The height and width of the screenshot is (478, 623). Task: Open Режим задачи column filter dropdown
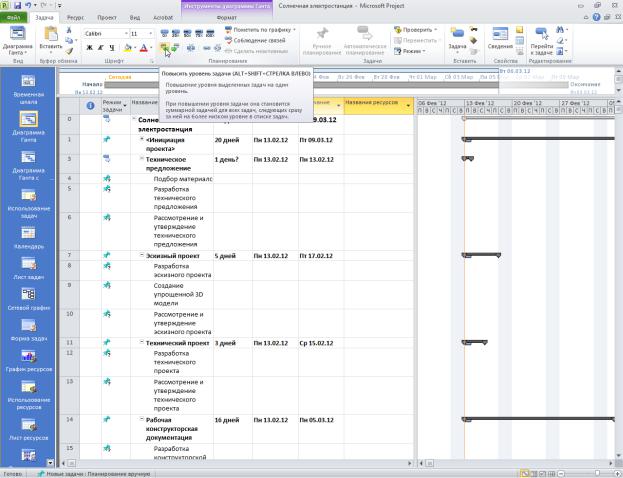(125, 106)
